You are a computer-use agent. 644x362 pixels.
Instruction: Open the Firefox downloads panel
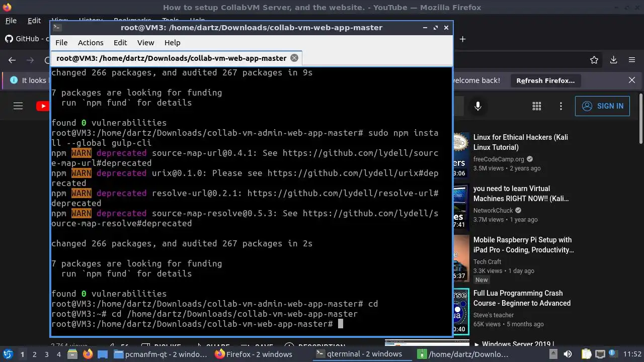[x=613, y=60]
